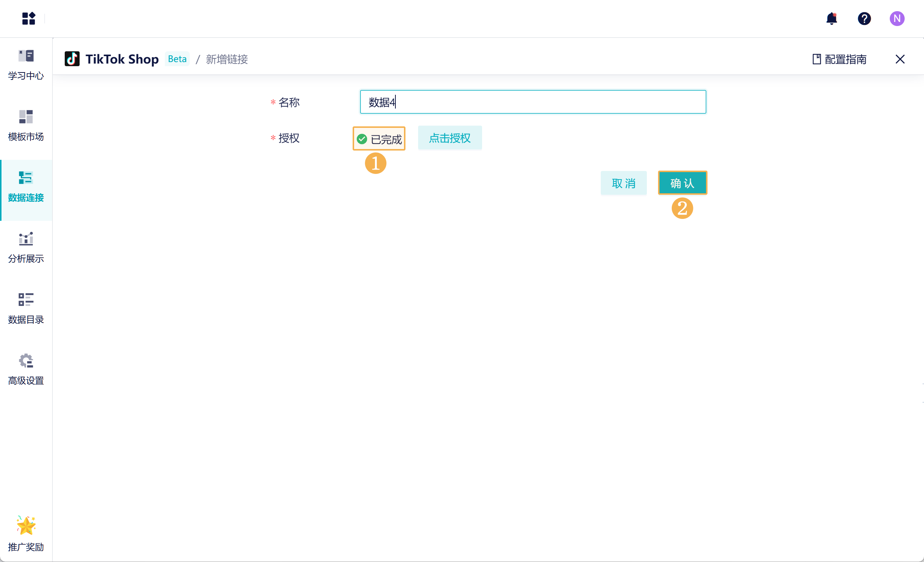
Task: Confirm with the 确认 button
Action: [x=682, y=183]
